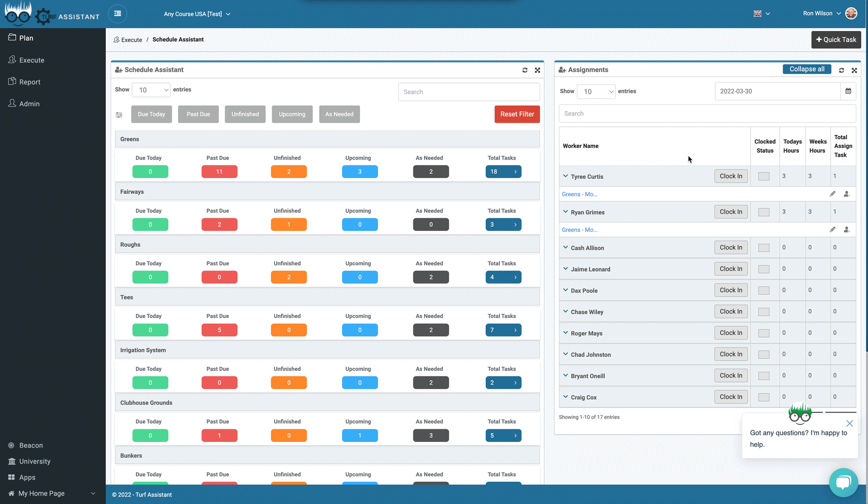
Task: Edit Tyree Curtis's Greens task pencil icon
Action: [x=833, y=194]
